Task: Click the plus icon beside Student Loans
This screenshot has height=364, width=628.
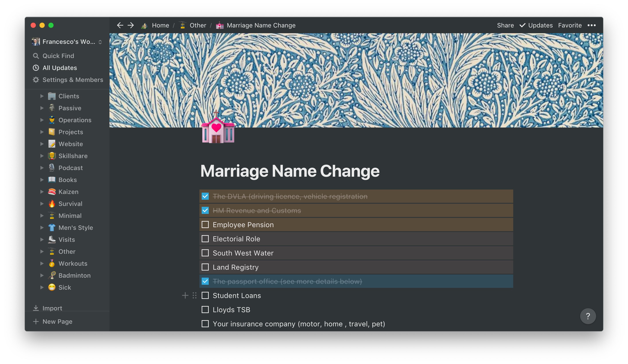Action: pyautogui.click(x=185, y=296)
